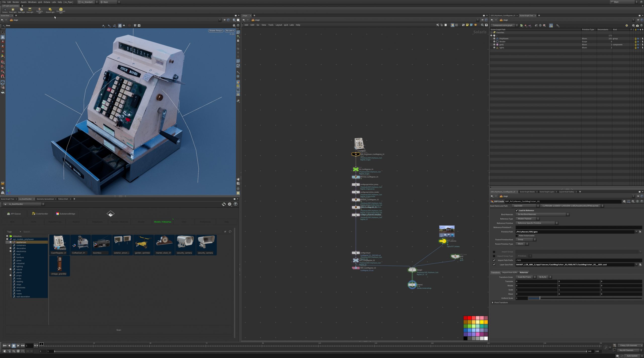Viewport: 644px width, 358px height.
Task: Click the Octane1 render settings node
Action: tap(412, 285)
